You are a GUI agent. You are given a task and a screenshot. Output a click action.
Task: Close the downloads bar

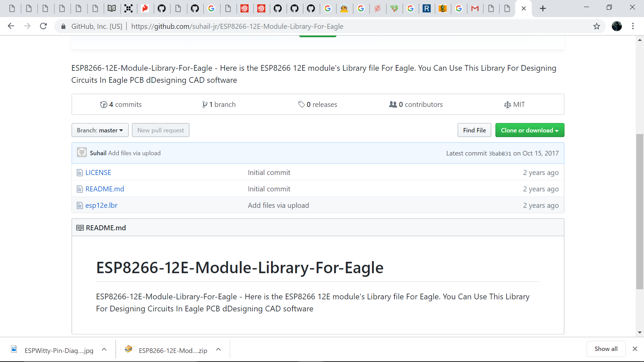coord(635,349)
